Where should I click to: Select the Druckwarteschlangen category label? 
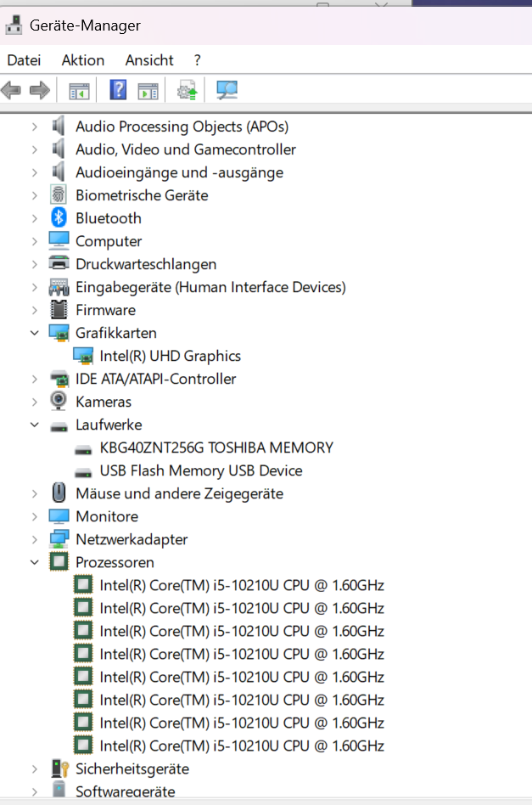pyautogui.click(x=146, y=264)
